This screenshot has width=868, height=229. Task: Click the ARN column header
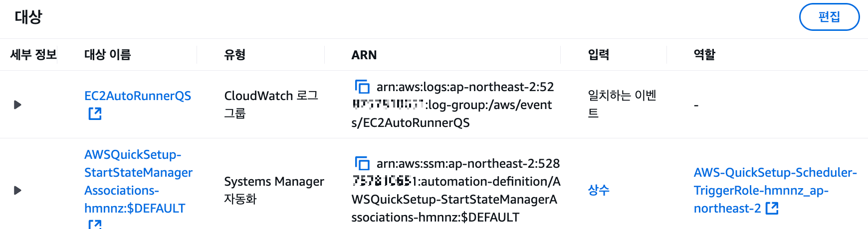364,55
